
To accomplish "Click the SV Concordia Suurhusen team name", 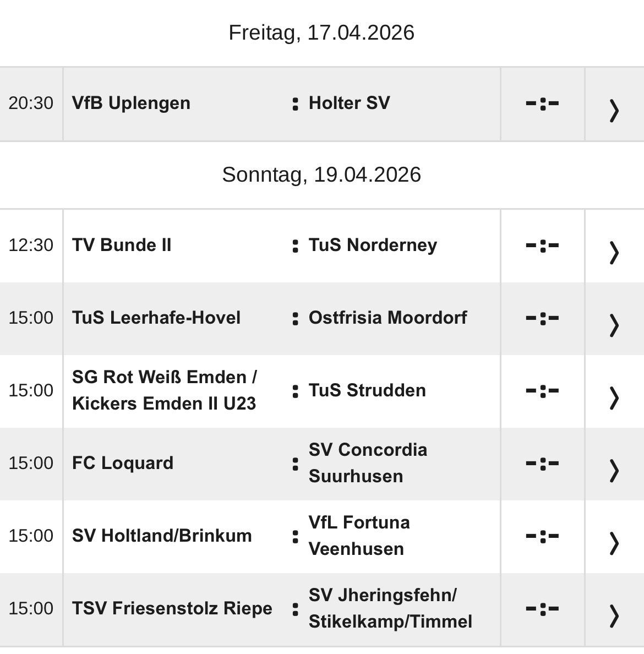I will (368, 463).
